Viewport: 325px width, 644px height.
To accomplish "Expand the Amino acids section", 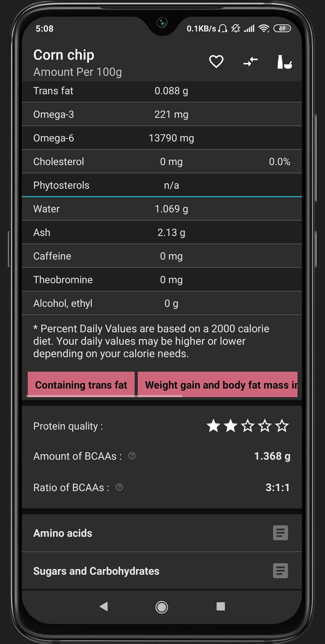I will [162, 533].
